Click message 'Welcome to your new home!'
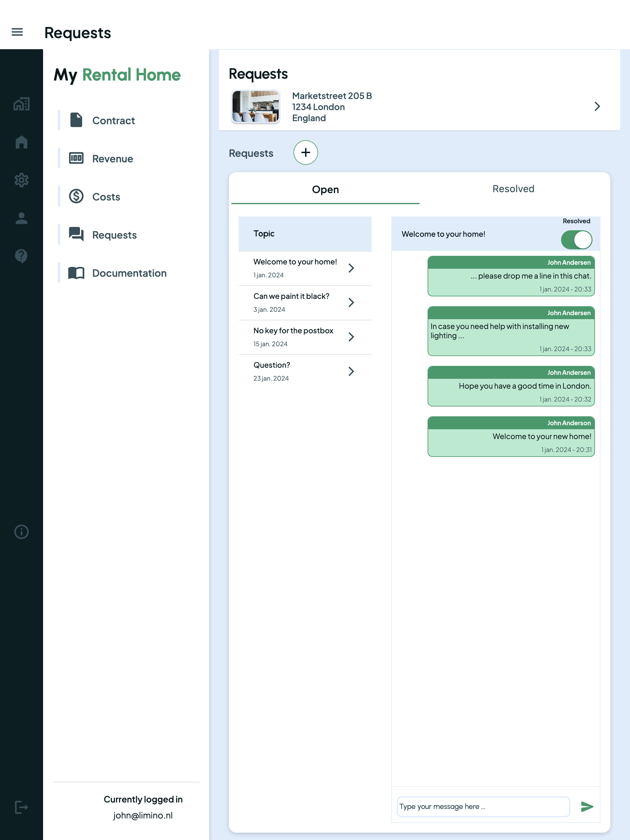The width and height of the screenshot is (630, 840). click(511, 437)
